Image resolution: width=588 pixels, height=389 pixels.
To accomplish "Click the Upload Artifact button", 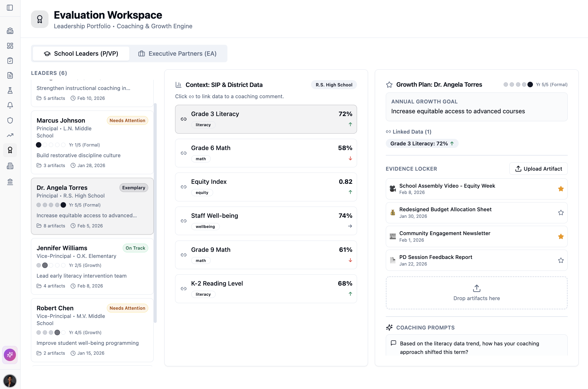I will click(538, 168).
